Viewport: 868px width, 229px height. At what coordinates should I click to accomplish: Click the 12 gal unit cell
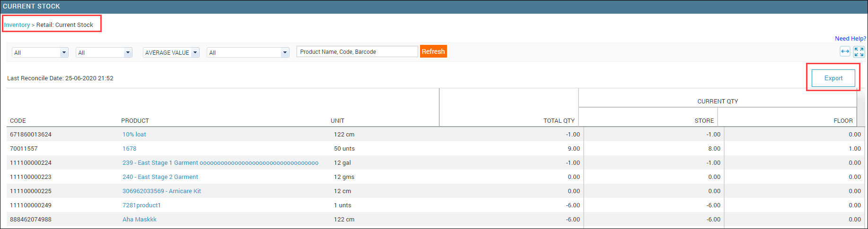tap(342, 163)
